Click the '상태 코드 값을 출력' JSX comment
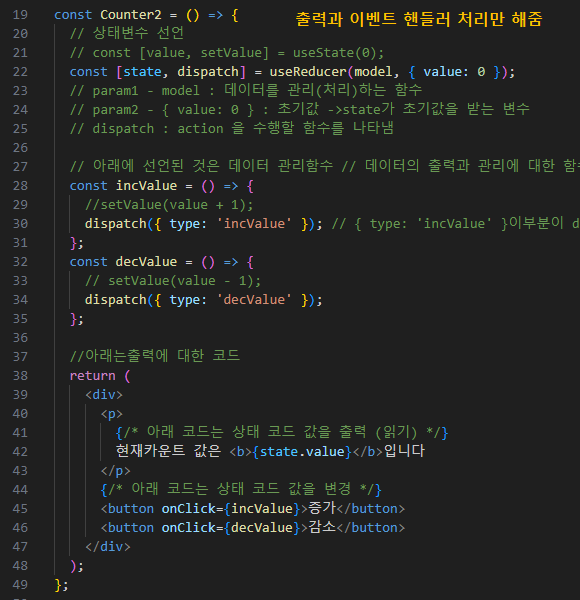580x600 pixels. click(x=282, y=432)
